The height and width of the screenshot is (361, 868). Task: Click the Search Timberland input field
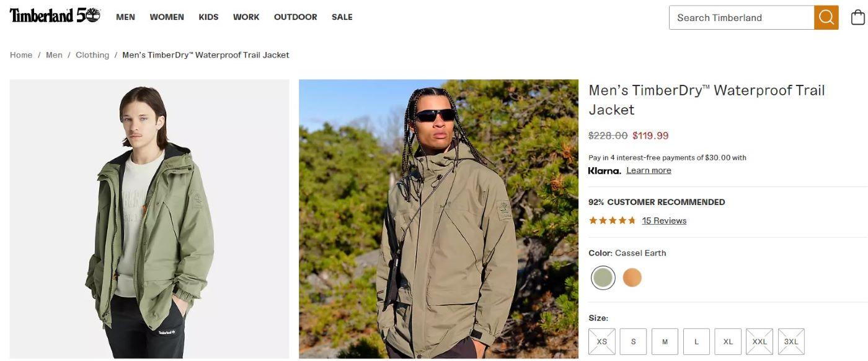[742, 17]
